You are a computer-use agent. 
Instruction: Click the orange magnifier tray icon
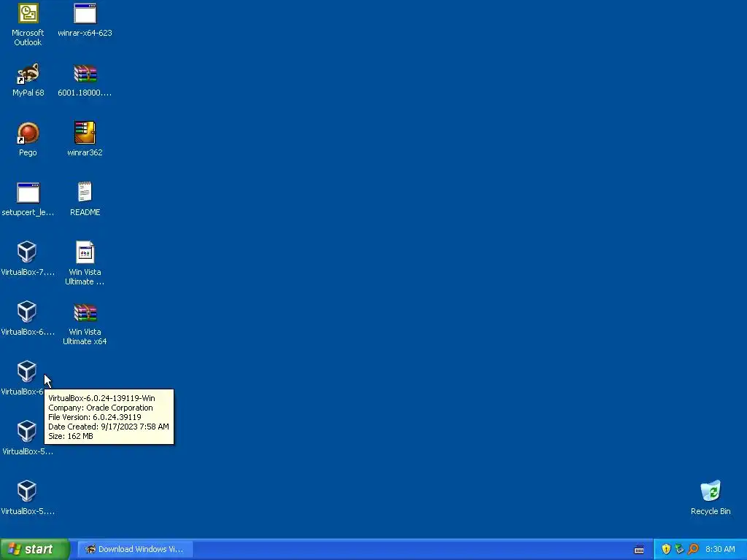(693, 549)
